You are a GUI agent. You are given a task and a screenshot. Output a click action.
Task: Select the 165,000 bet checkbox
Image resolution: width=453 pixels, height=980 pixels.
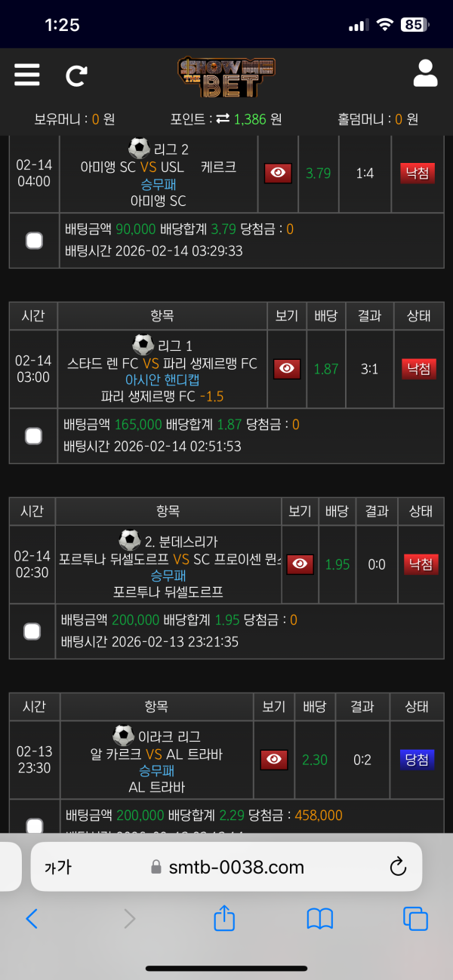[33, 436]
